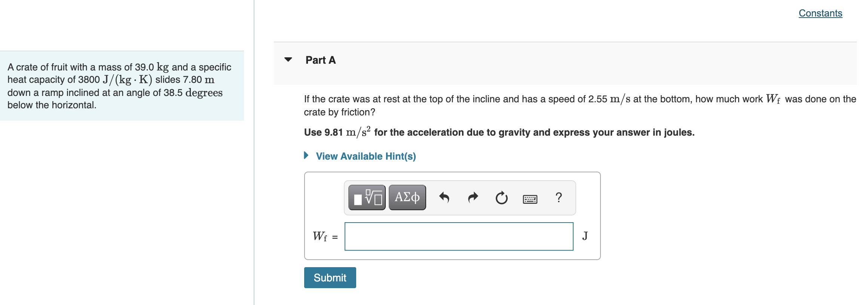Click the redo arrow icon

click(x=473, y=197)
